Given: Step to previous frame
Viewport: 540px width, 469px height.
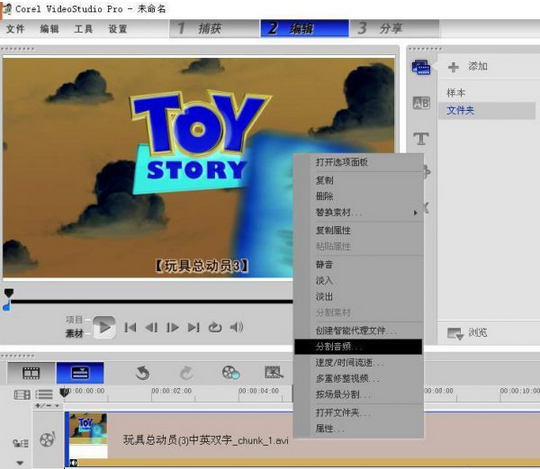Looking at the screenshot, I should tap(151, 327).
